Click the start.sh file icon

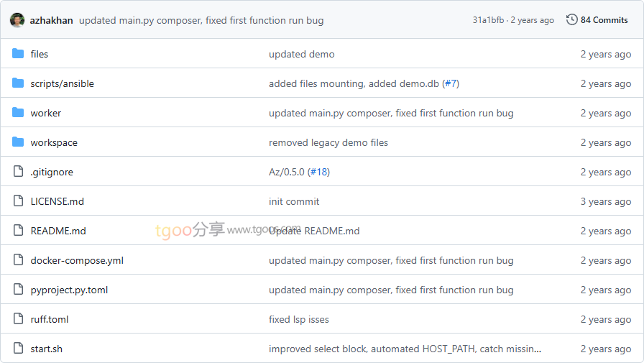18,349
